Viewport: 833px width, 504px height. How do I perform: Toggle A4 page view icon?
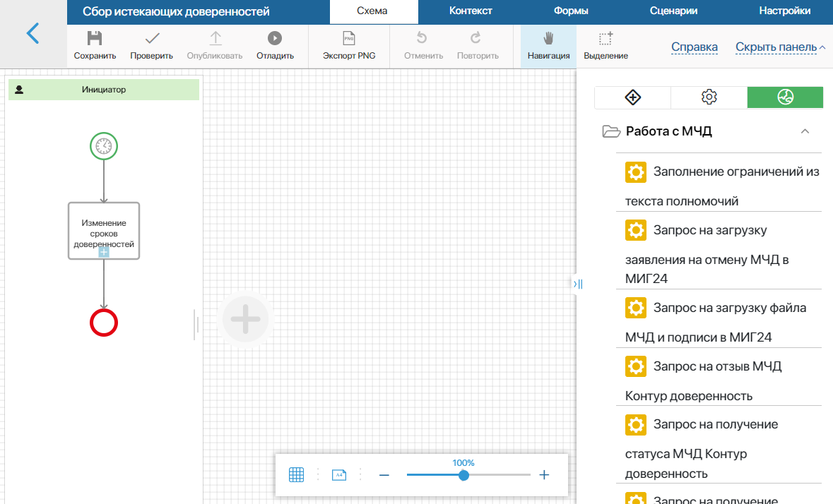pos(339,475)
